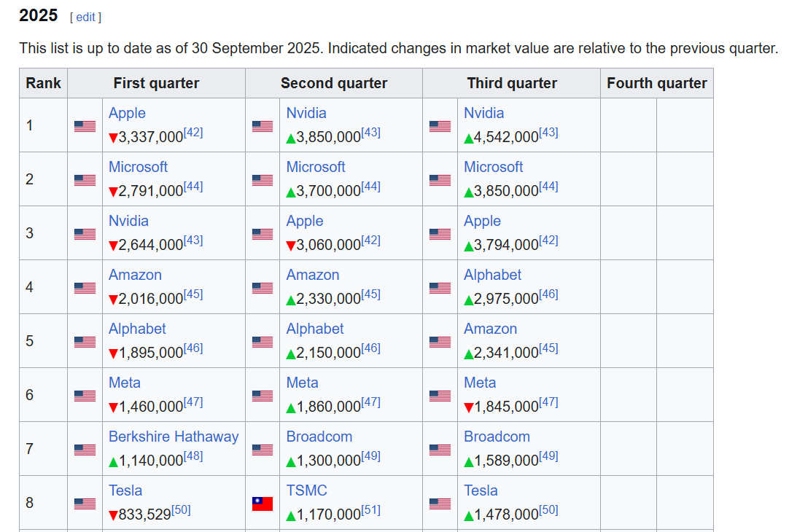Open the Microsoft link in First quarter column
This screenshot has height=532, width=789.
point(138,167)
